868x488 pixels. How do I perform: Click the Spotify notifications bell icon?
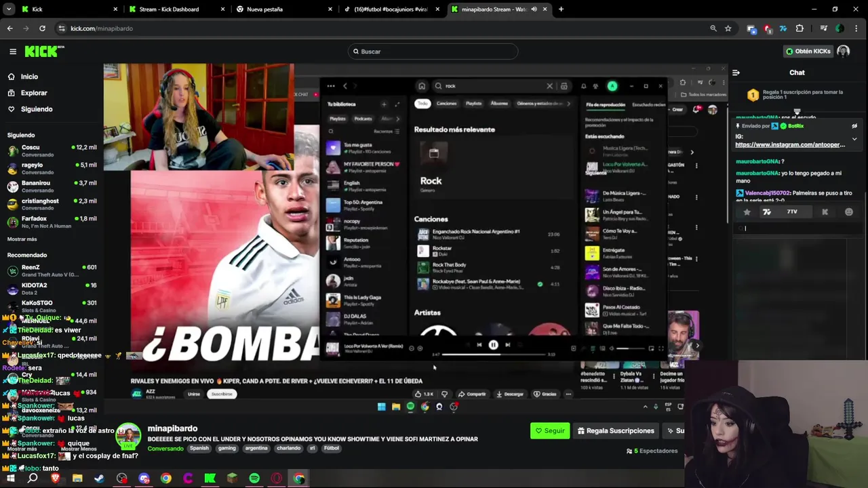click(x=583, y=86)
